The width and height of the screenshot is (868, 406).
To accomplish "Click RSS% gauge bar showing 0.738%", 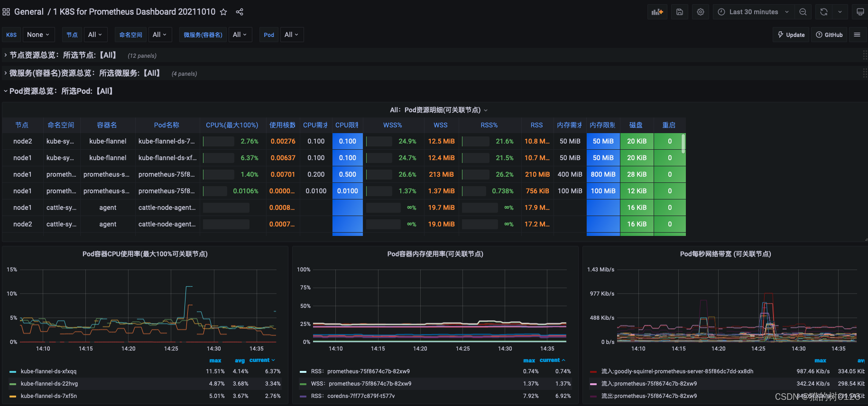I will (474, 191).
